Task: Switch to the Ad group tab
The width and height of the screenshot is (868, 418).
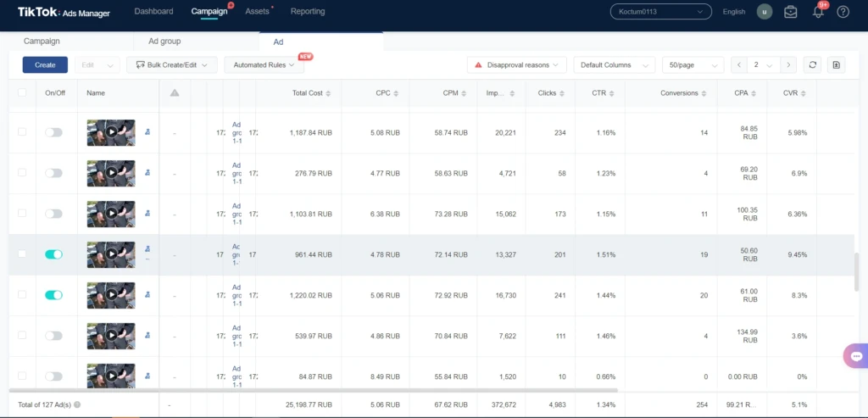Action: pyautogui.click(x=164, y=41)
